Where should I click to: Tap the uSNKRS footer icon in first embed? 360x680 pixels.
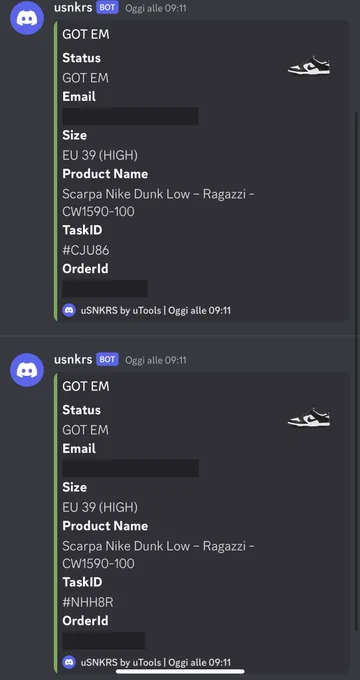pyautogui.click(x=69, y=311)
